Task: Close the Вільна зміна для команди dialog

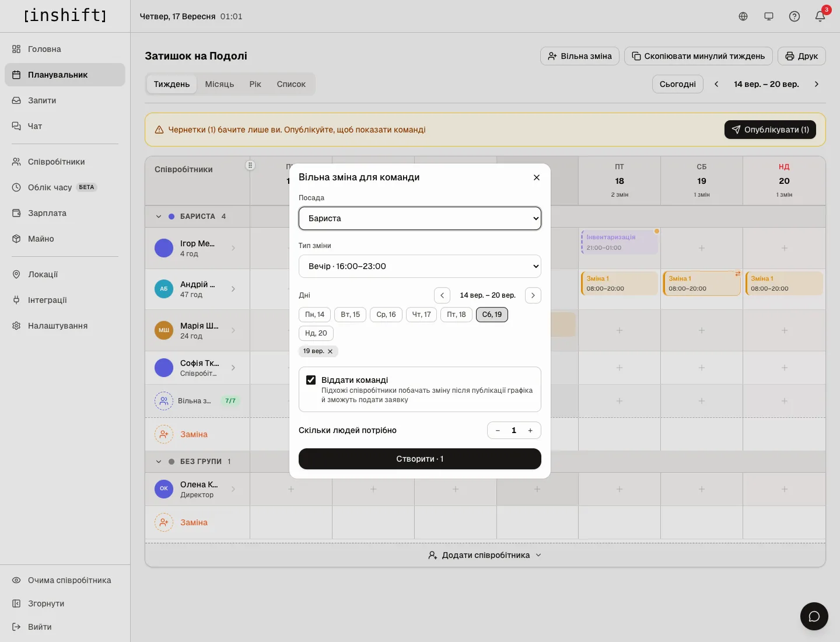Action: tap(537, 177)
